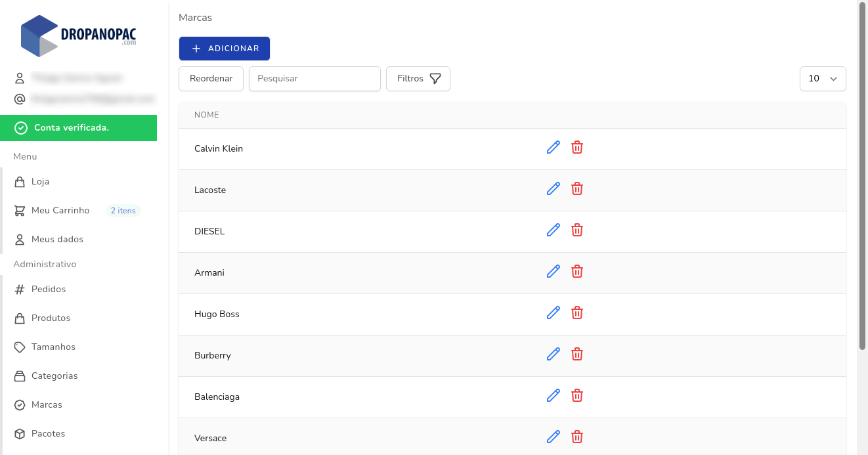Edit the Versace brand

pyautogui.click(x=553, y=437)
